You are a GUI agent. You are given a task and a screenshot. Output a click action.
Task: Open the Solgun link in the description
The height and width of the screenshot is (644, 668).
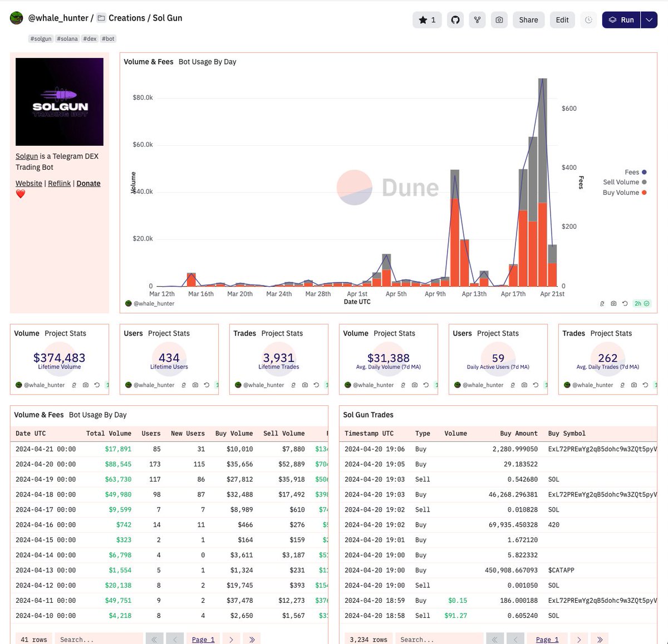pyautogui.click(x=27, y=156)
